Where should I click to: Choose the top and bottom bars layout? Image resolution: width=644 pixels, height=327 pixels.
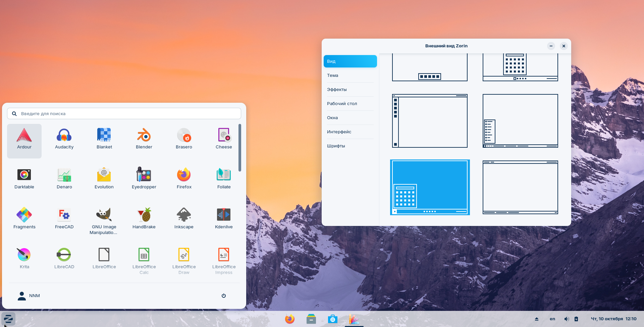[520, 187]
